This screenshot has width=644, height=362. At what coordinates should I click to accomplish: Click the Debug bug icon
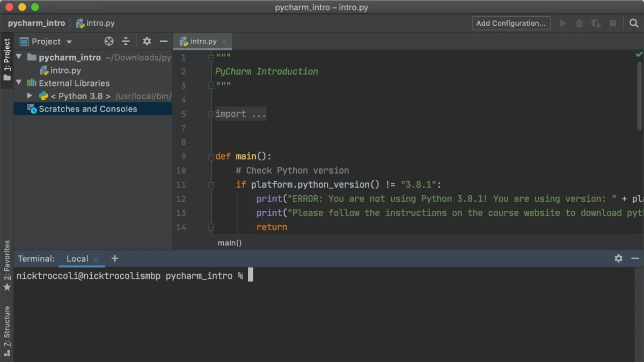579,23
